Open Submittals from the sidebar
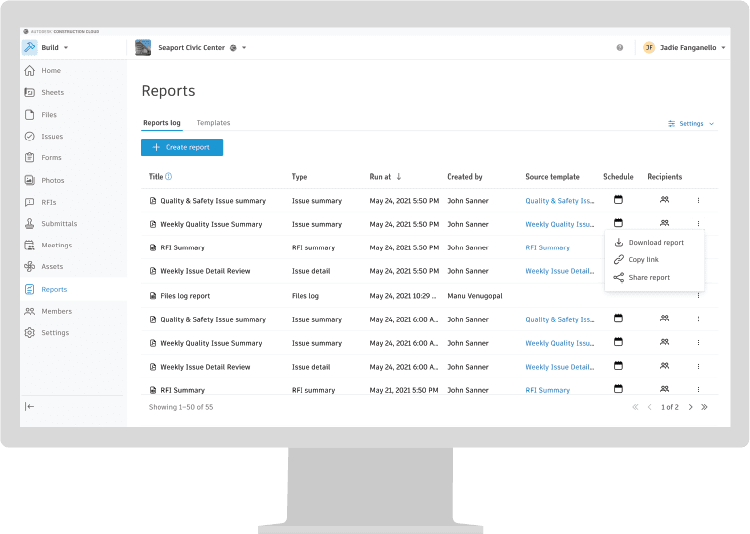750x534 pixels. pyautogui.click(x=59, y=223)
